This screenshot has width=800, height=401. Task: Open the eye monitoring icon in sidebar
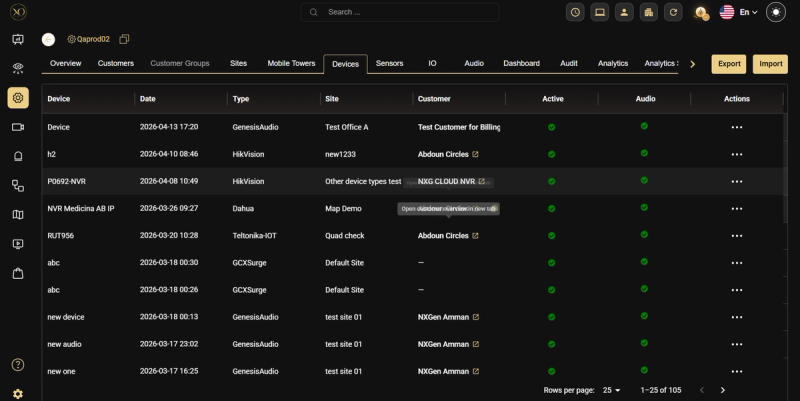18,68
